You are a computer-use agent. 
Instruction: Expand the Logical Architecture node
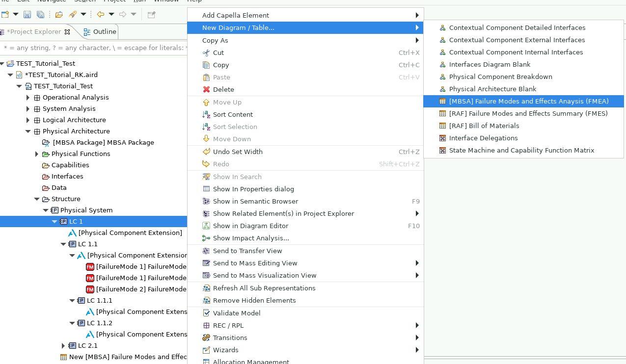tap(28, 120)
